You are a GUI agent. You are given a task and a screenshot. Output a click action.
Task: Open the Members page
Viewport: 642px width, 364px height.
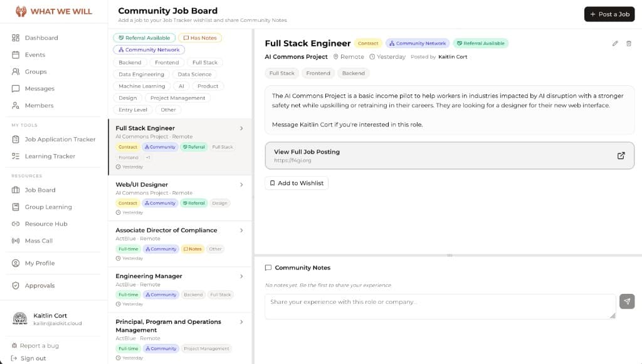[39, 105]
